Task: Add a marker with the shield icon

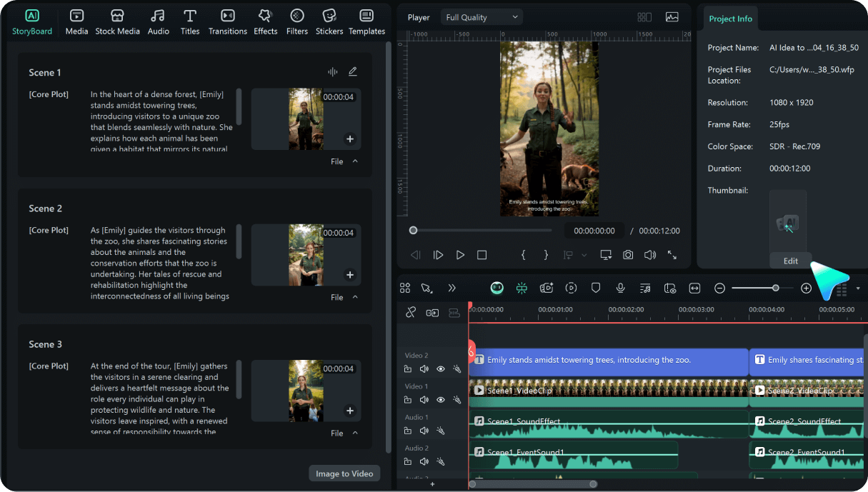Action: [596, 288]
